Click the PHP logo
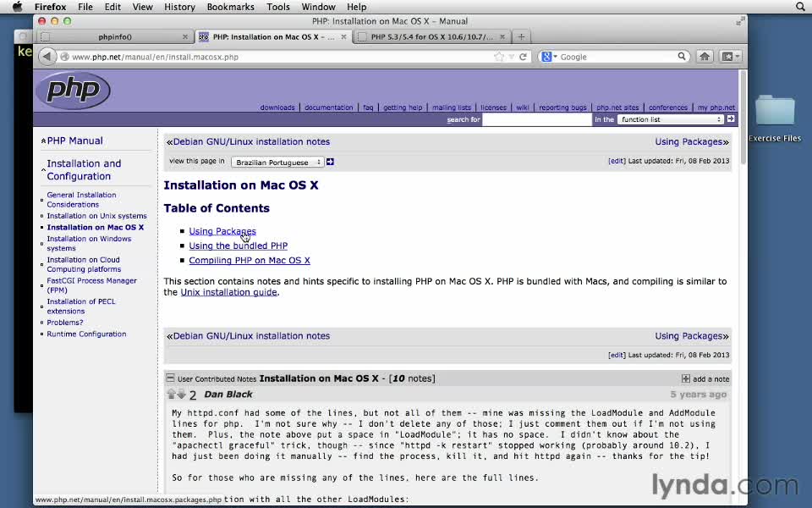The height and width of the screenshot is (508, 812). click(73, 91)
